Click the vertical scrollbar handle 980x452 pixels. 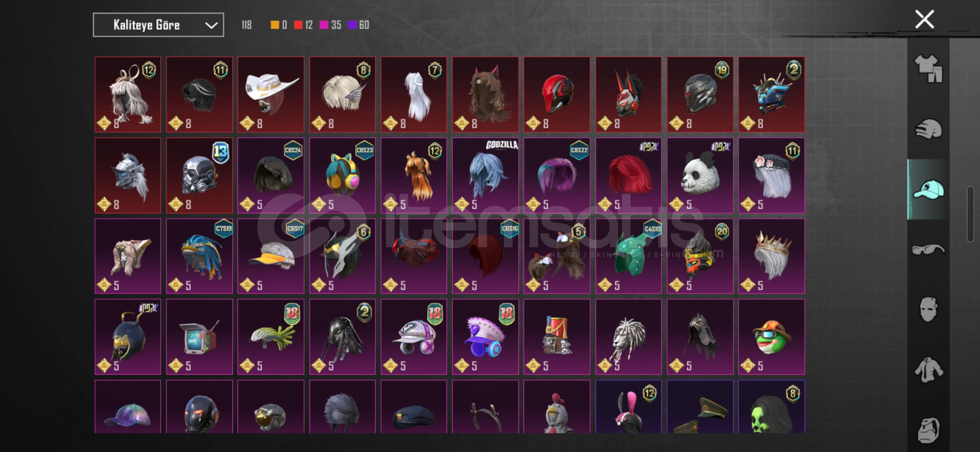coord(970,214)
